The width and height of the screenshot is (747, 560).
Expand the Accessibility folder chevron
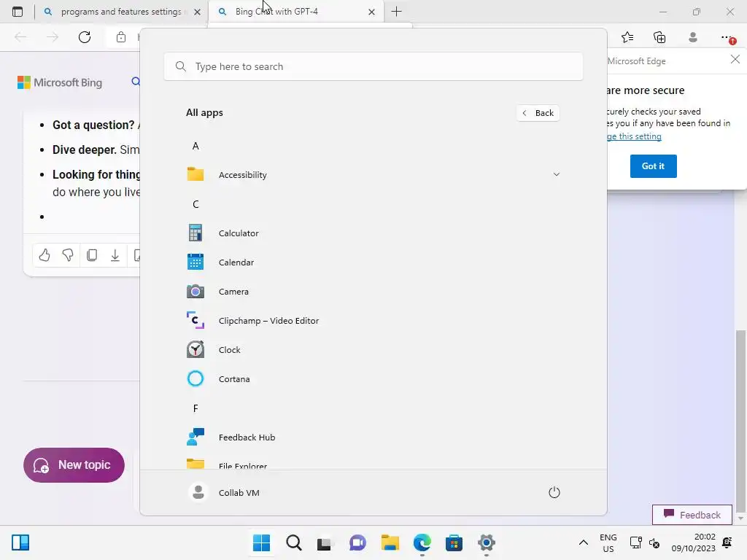coord(556,174)
